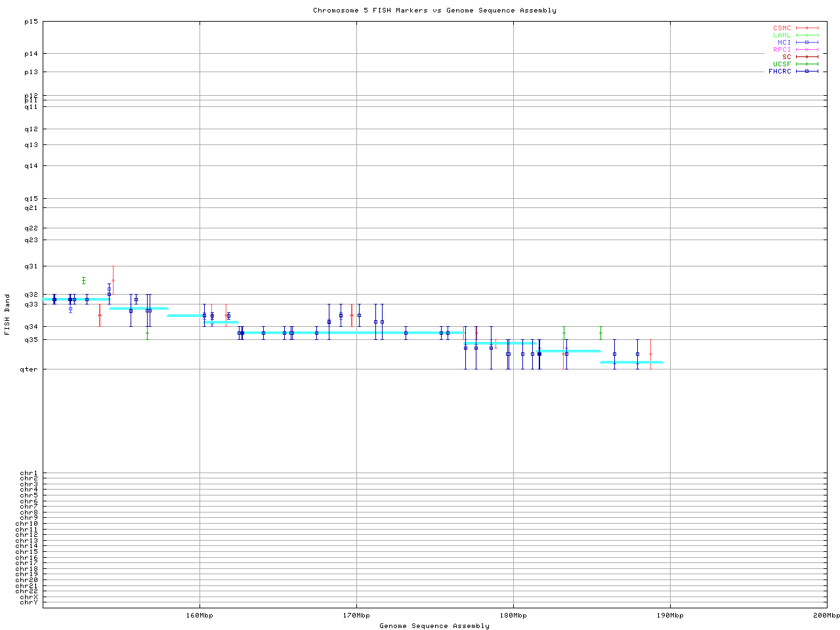Click the 200Mbp x-axis tick label

[826, 616]
